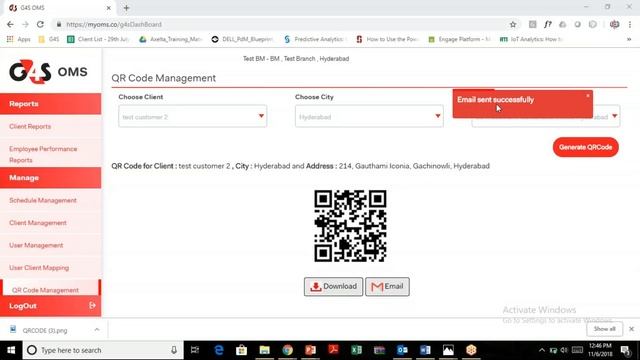Open a new browser tab
The image size is (640, 360).
click(126, 8)
